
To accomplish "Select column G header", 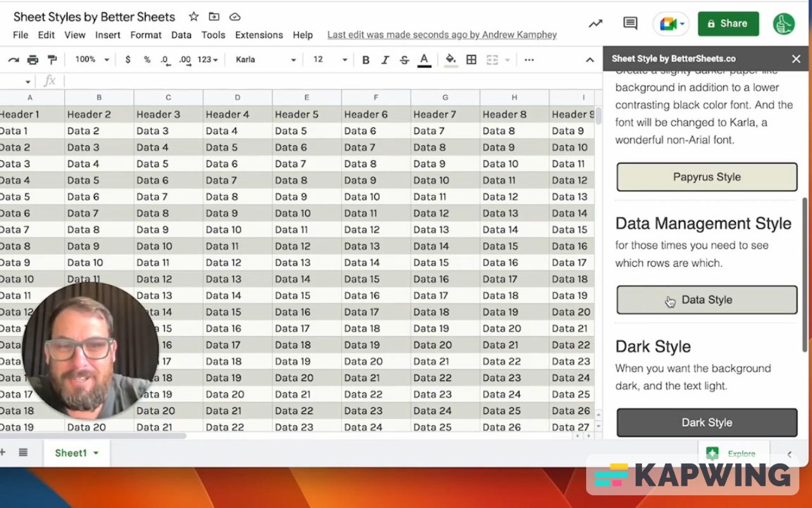I will [445, 98].
